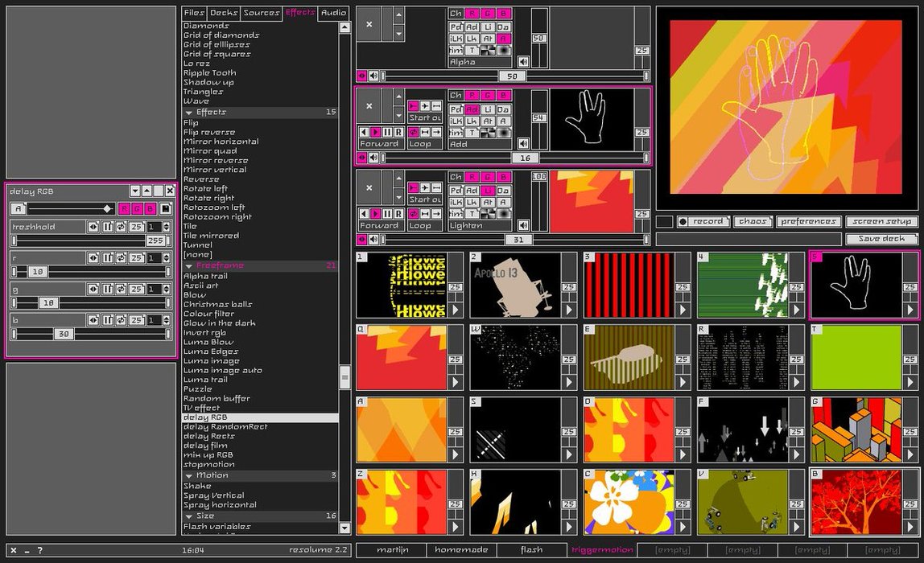This screenshot has width=924, height=563.
Task: Open the homemade deck tab
Action: click(460, 550)
